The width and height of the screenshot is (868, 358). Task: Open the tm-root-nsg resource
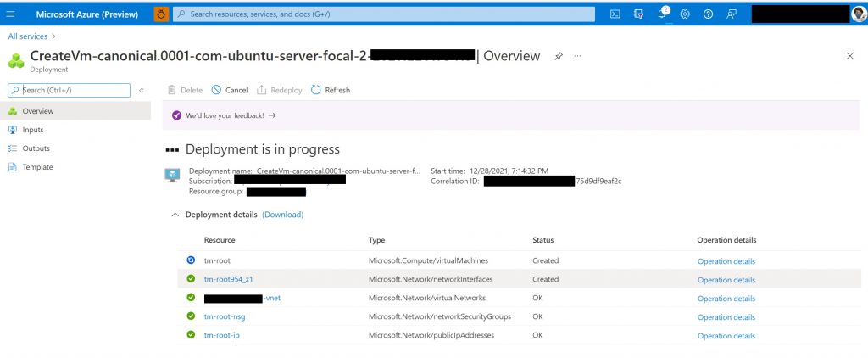(x=225, y=317)
